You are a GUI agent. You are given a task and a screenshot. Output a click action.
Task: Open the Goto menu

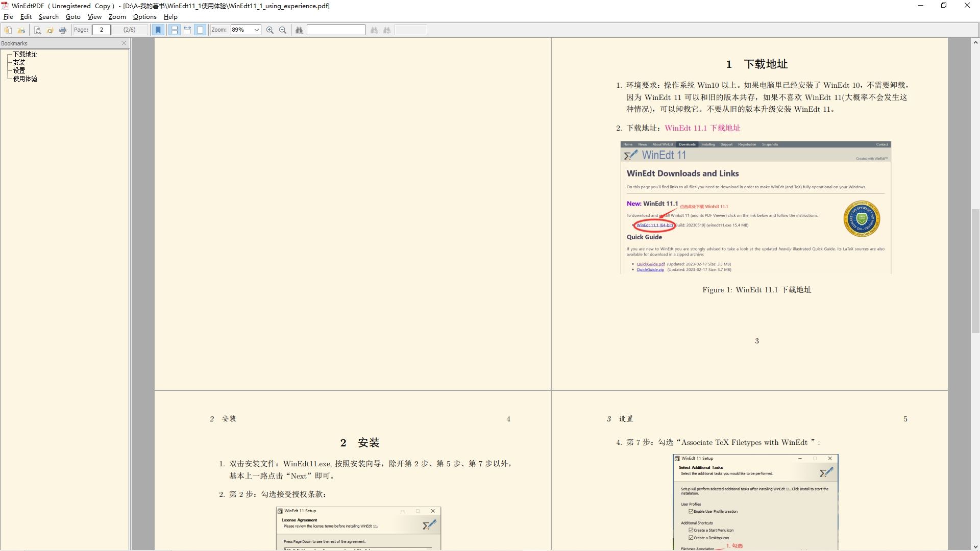click(x=73, y=17)
